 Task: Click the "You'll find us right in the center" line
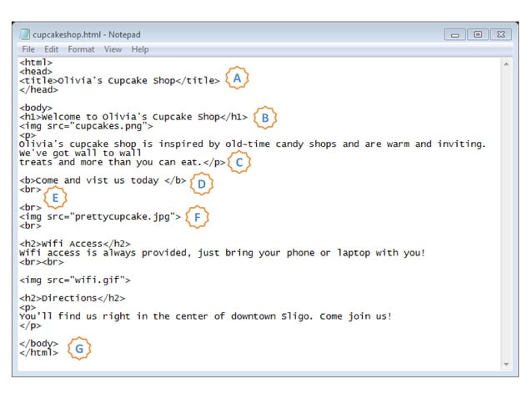206,316
